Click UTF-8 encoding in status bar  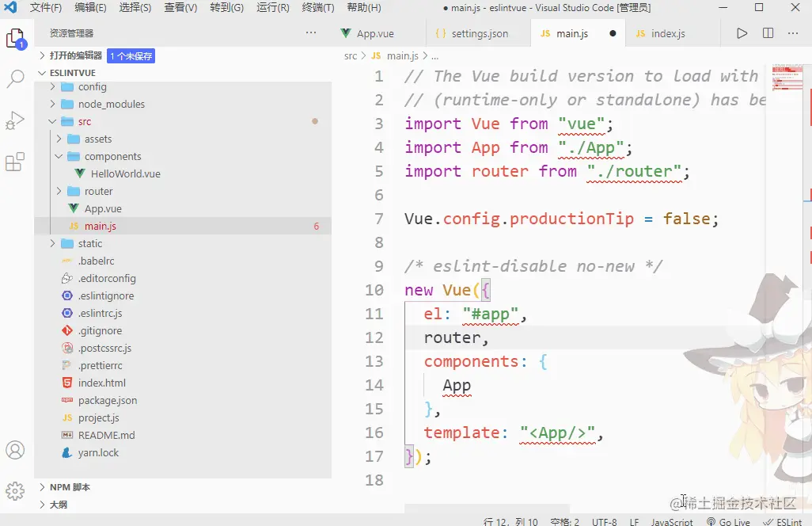click(x=605, y=520)
